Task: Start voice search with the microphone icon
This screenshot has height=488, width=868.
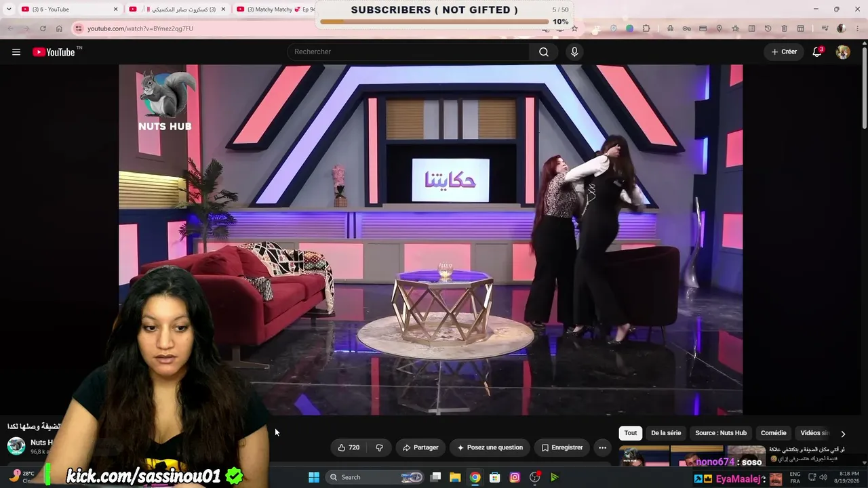Action: point(574,52)
